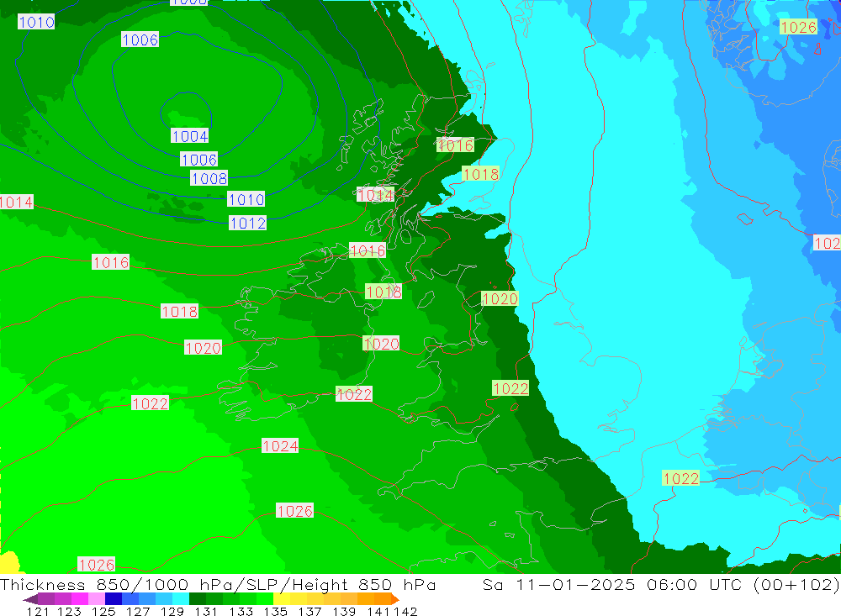Click the blue 1004 low-pressure label
Viewport: 841px width, 616px height.
(x=190, y=136)
